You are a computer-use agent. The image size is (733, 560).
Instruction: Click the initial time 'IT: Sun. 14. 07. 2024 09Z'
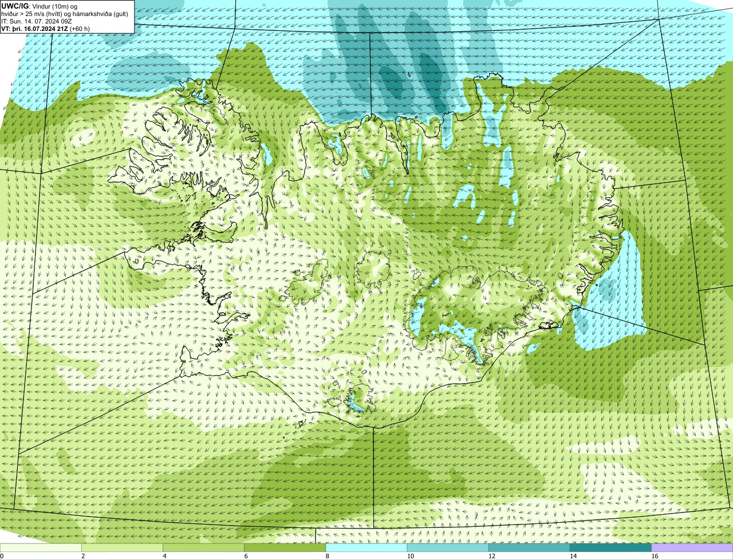click(x=37, y=21)
